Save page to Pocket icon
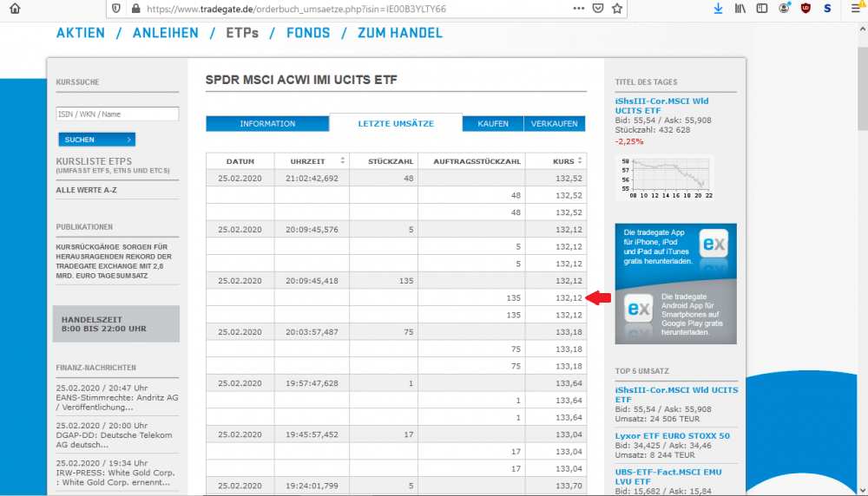868x496 pixels. coord(598,9)
